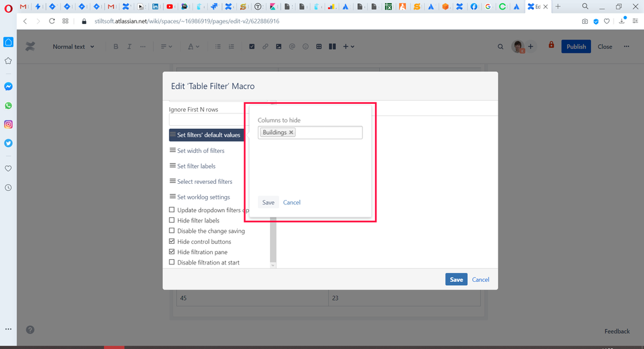Enable Hide filter labels checkbox
Screen dimensions: 644x349
(171, 221)
